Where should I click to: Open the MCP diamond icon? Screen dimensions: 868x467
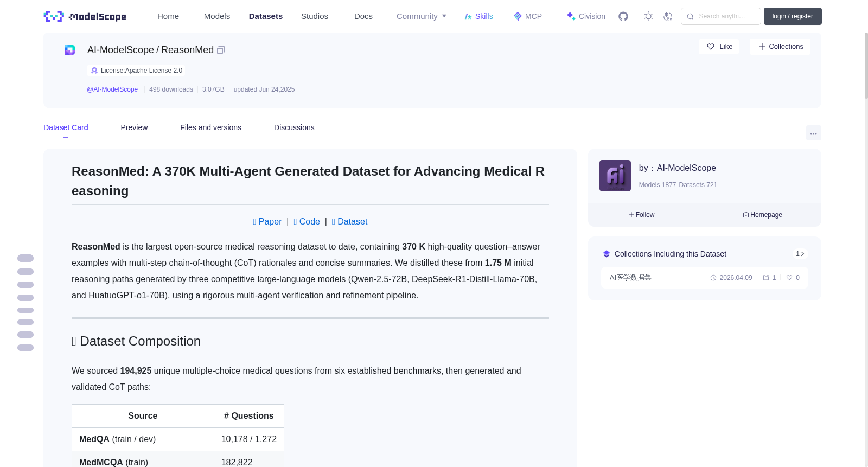(518, 16)
